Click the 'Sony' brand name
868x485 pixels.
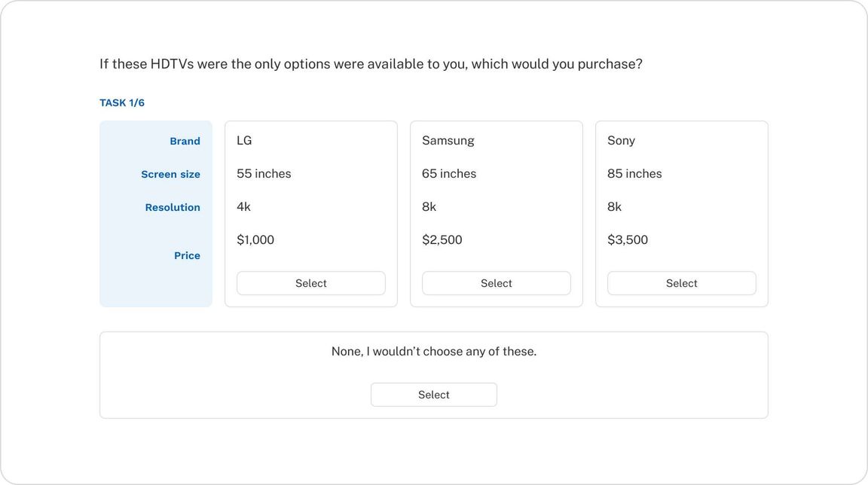click(621, 141)
